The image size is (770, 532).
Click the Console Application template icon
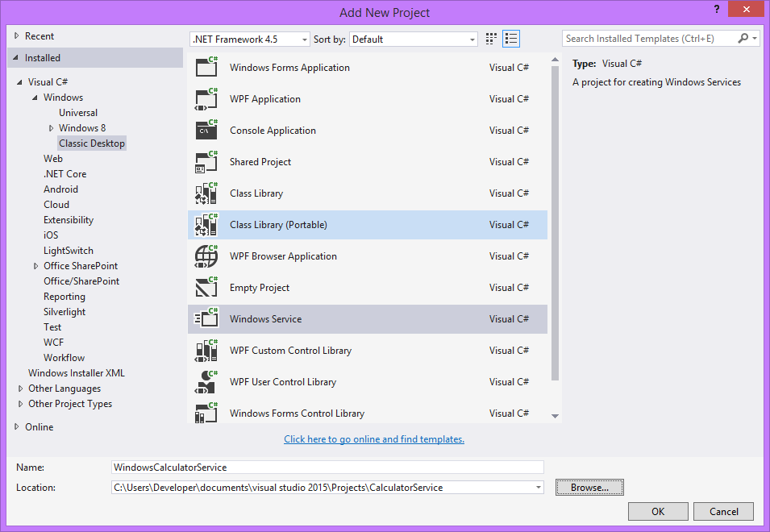tap(206, 131)
